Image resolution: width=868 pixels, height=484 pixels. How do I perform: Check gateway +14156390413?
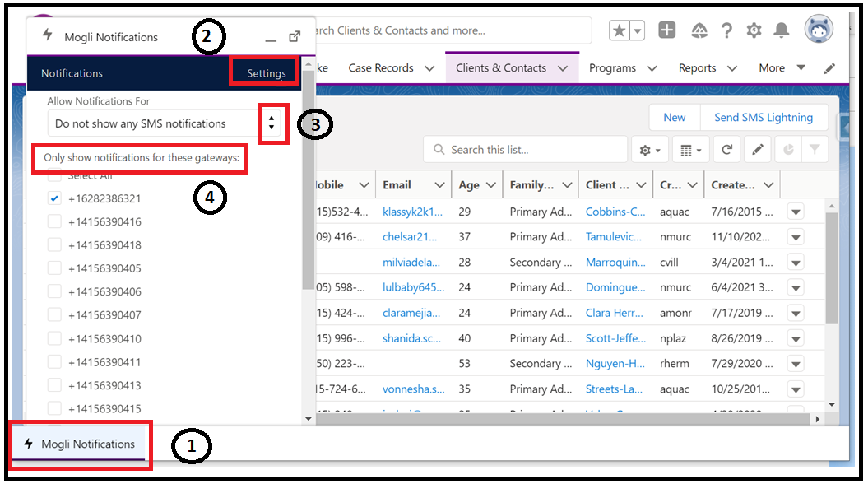pyautogui.click(x=54, y=385)
